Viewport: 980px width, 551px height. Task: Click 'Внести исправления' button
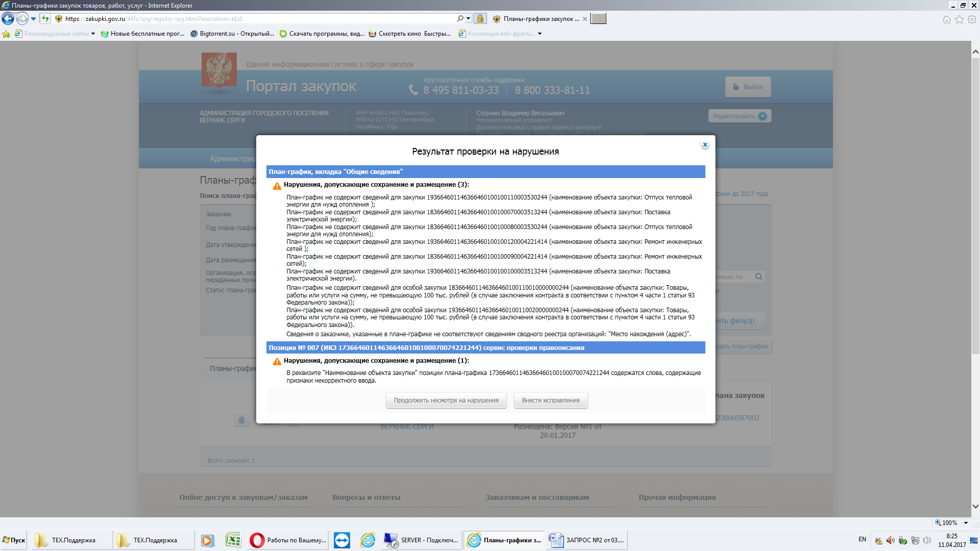(550, 400)
